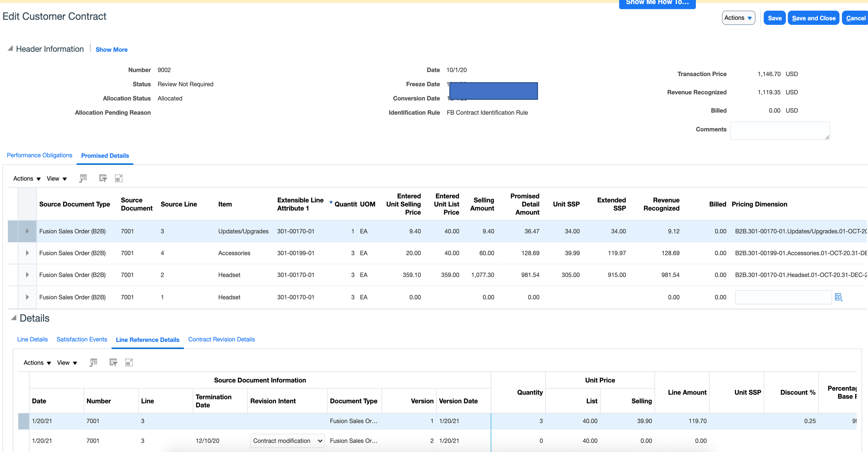
Task: Click Detach icon in Line Reference Details toolbar
Action: 129,362
